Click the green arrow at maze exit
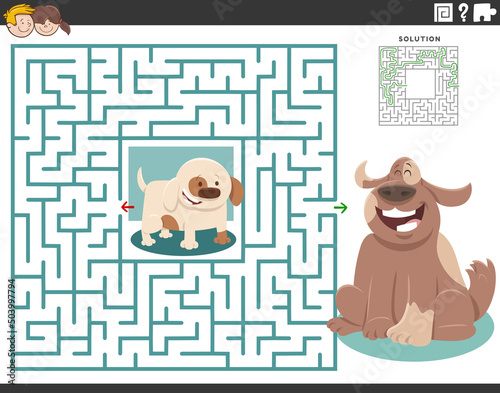 click(341, 208)
